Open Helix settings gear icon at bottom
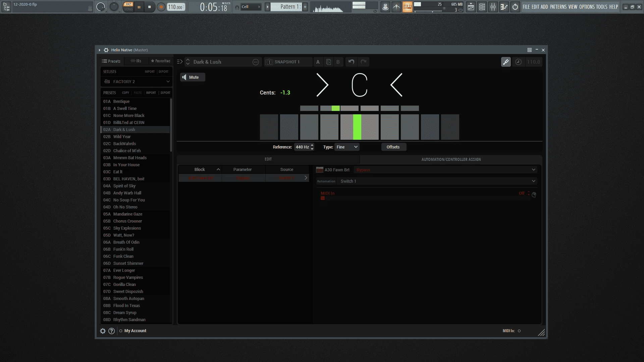The height and width of the screenshot is (362, 644). pyautogui.click(x=103, y=331)
